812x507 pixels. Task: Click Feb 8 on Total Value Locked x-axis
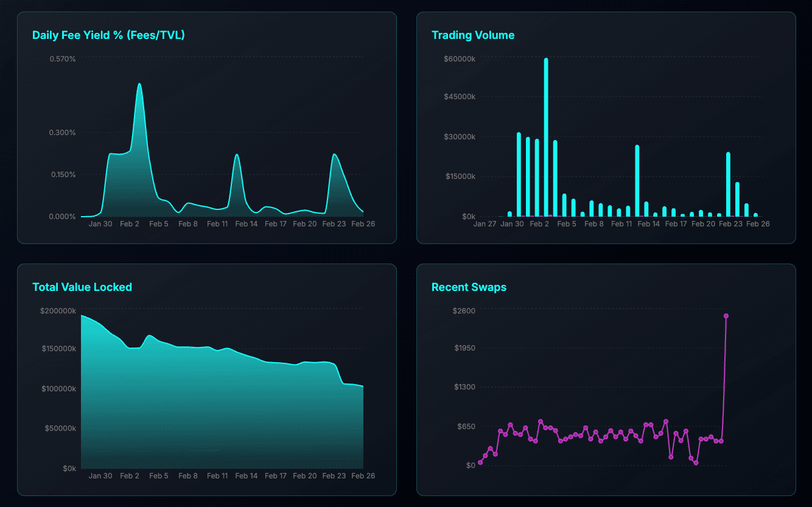click(x=188, y=476)
